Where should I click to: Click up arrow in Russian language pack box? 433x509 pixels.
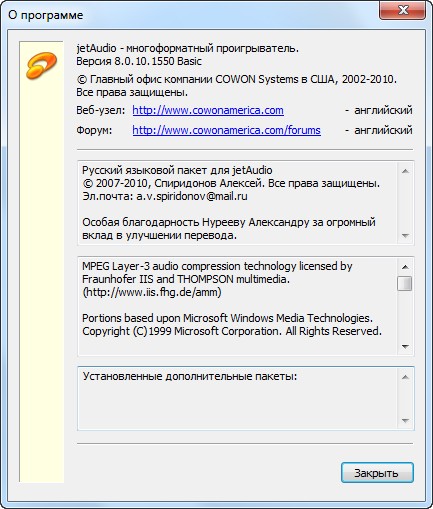[x=405, y=171]
